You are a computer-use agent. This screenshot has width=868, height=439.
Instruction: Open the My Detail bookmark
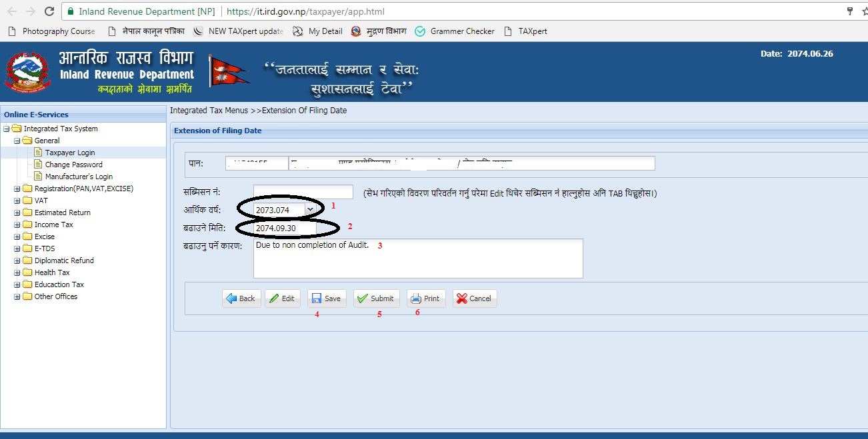pyautogui.click(x=317, y=31)
